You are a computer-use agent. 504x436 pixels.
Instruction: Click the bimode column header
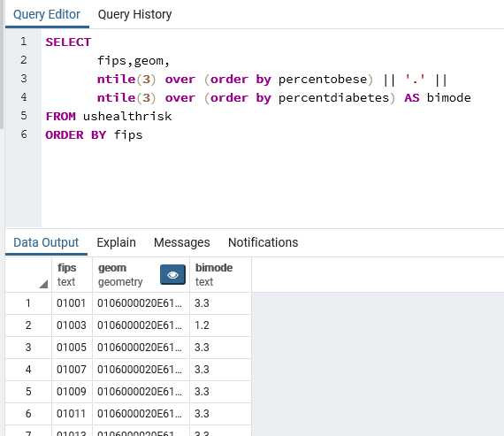[220, 274]
